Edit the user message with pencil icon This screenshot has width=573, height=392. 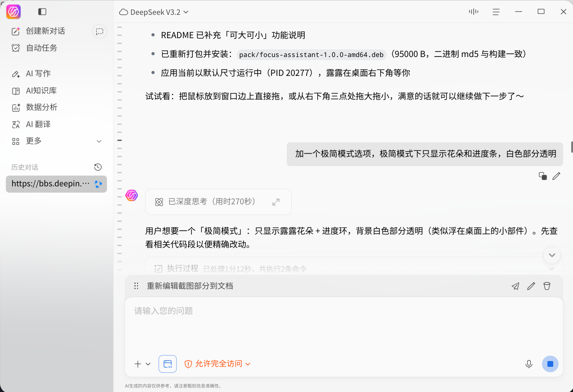pos(556,176)
